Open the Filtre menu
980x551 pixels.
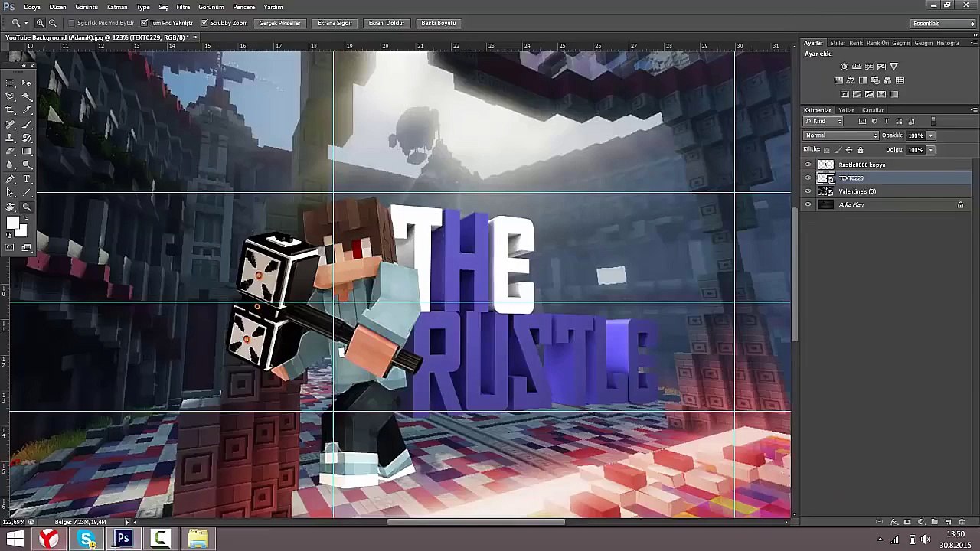tap(183, 7)
